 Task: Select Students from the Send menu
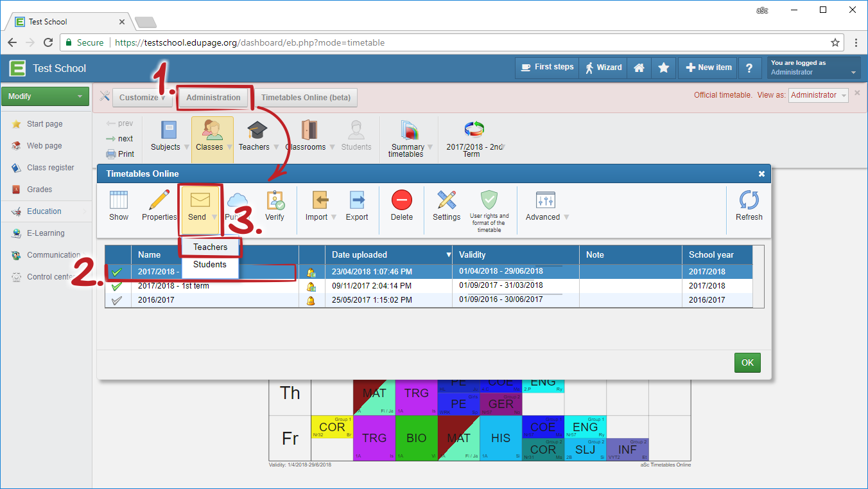pyautogui.click(x=210, y=264)
